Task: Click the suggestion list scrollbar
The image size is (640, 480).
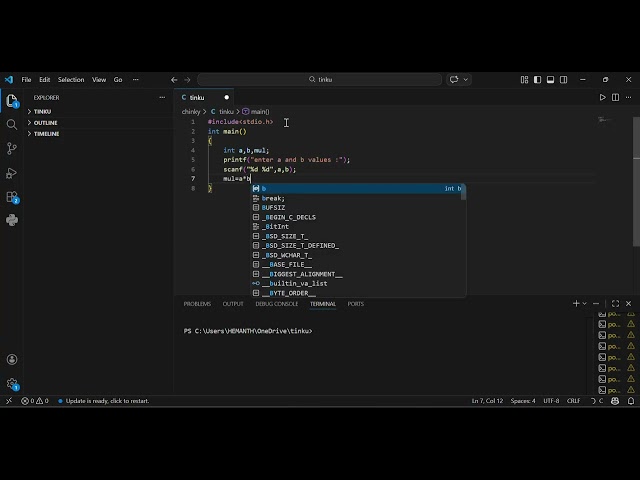Action: 463,192
